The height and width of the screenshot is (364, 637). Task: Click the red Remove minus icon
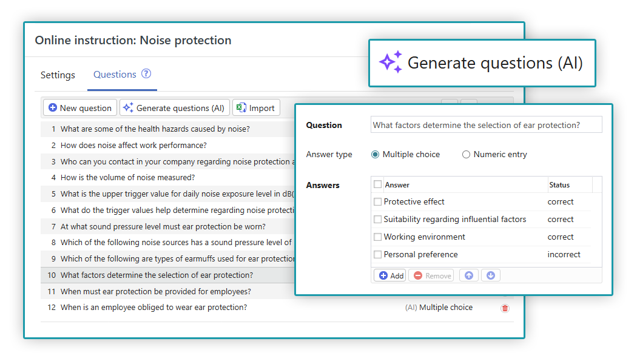coord(419,275)
